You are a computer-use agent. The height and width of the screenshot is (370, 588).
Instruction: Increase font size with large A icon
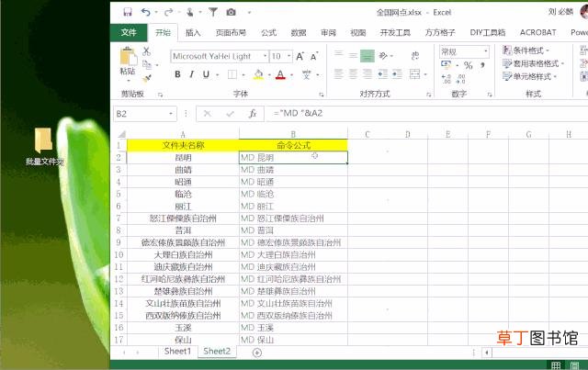300,56
